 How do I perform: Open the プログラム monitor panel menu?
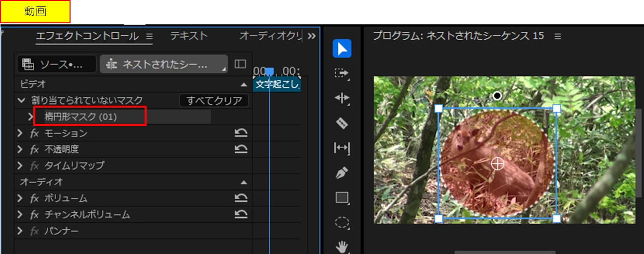(x=558, y=36)
